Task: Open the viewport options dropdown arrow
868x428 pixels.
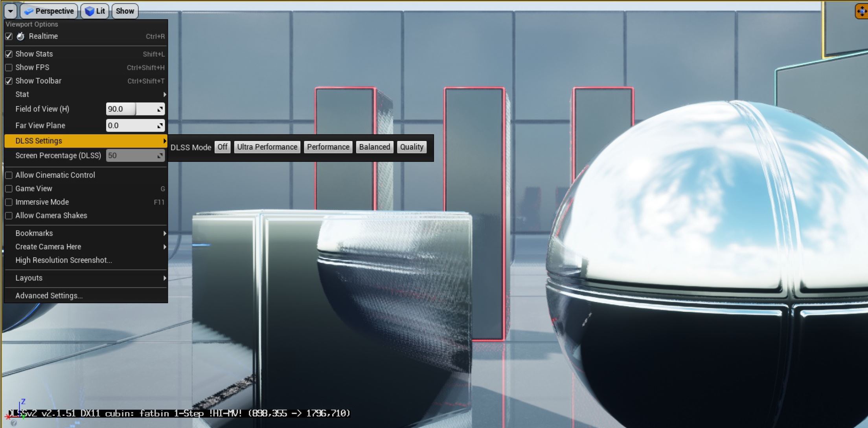Action: pyautogui.click(x=10, y=11)
